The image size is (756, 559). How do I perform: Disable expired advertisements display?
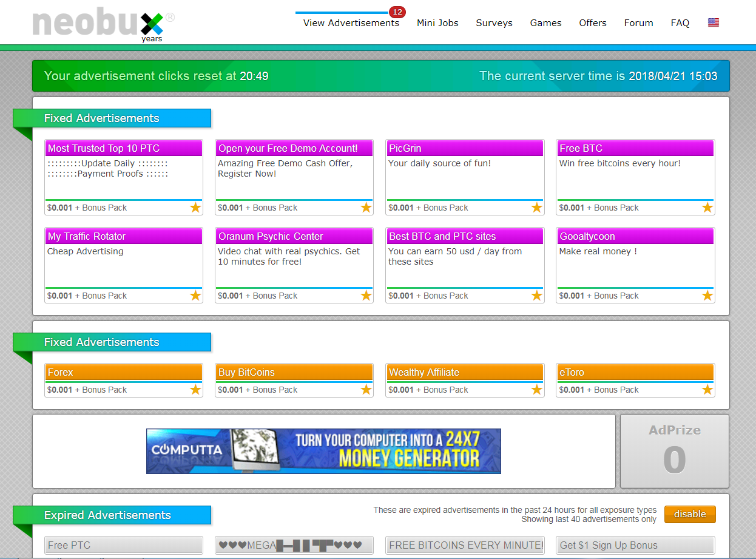pos(690,514)
